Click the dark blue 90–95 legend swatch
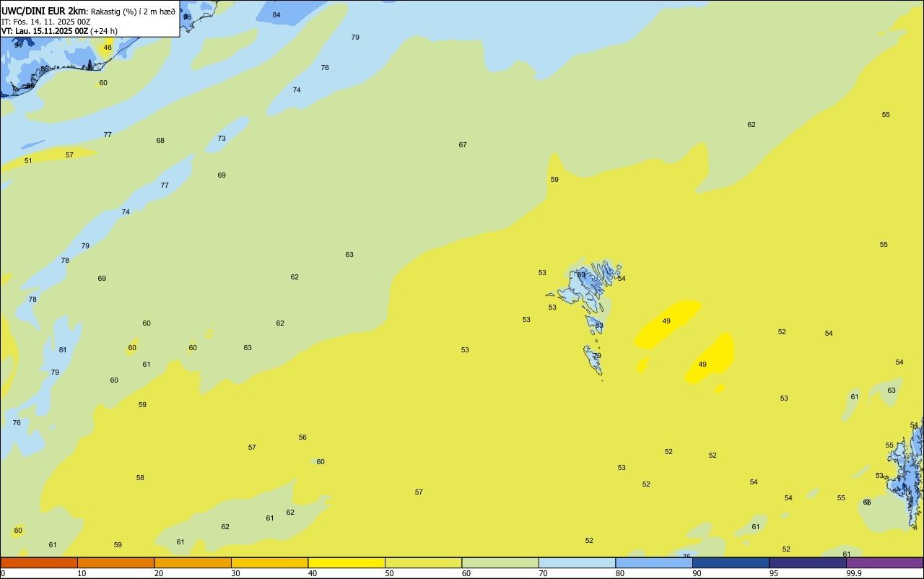 point(731,562)
